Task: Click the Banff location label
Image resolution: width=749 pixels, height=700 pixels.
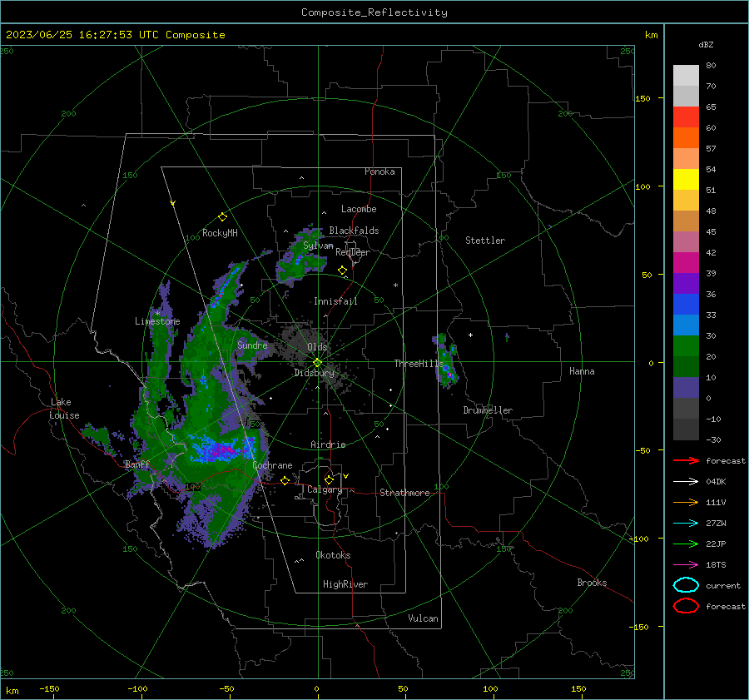Action: (137, 464)
